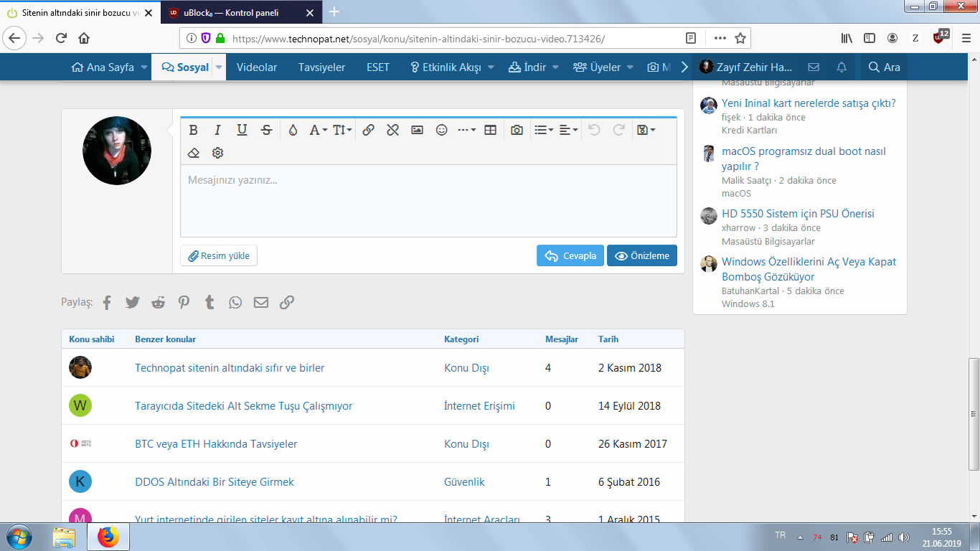Screen dimensions: 980x551
Task: Open 'Technopat sitenin altındaki sıfır ve birler'
Action: (x=230, y=368)
